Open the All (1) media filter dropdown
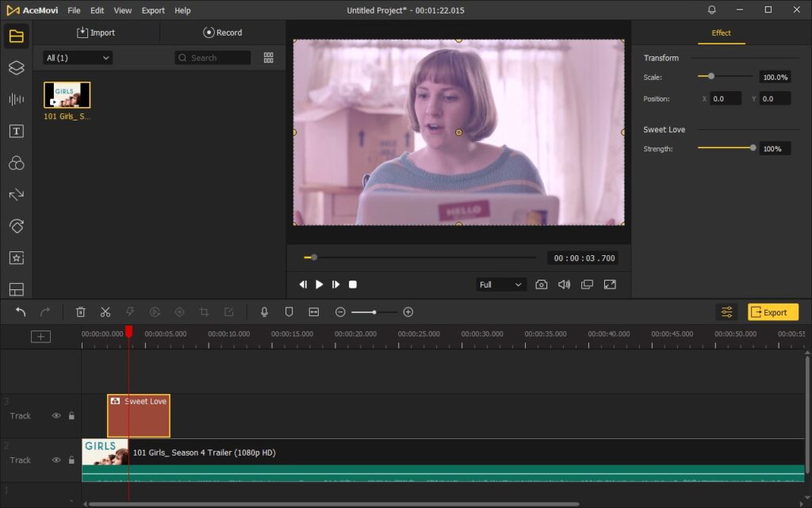This screenshot has height=508, width=812. [78, 58]
